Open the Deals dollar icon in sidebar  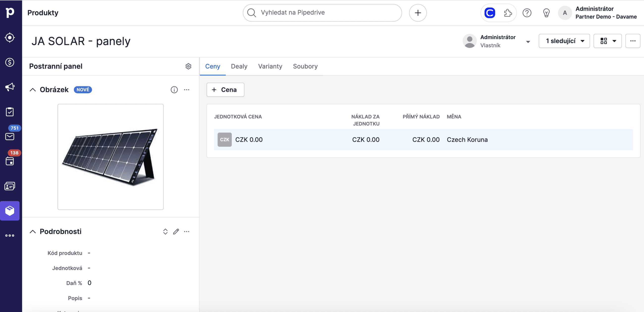pos(10,62)
